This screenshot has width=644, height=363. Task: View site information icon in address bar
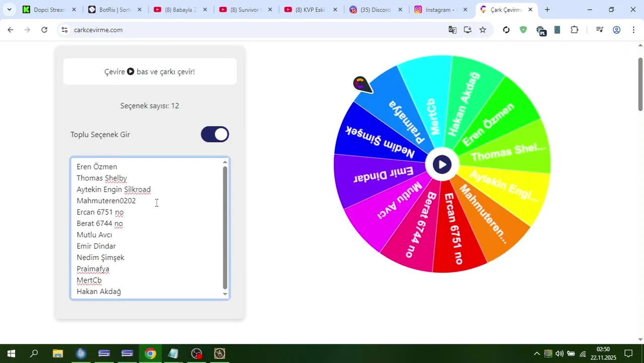pos(64,30)
